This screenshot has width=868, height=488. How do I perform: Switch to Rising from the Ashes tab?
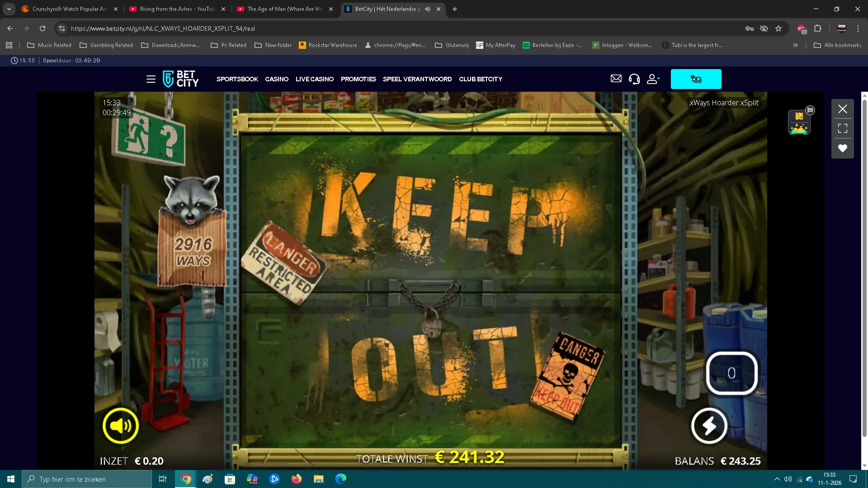(x=177, y=9)
